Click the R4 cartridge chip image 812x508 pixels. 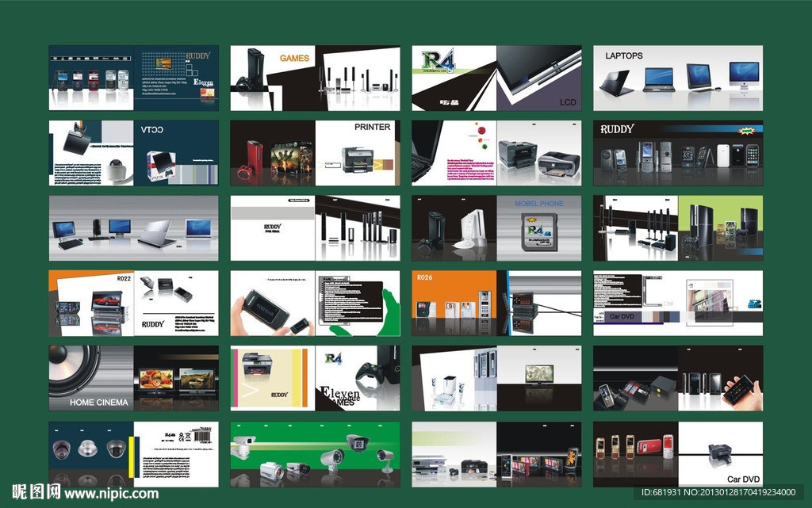(x=538, y=231)
